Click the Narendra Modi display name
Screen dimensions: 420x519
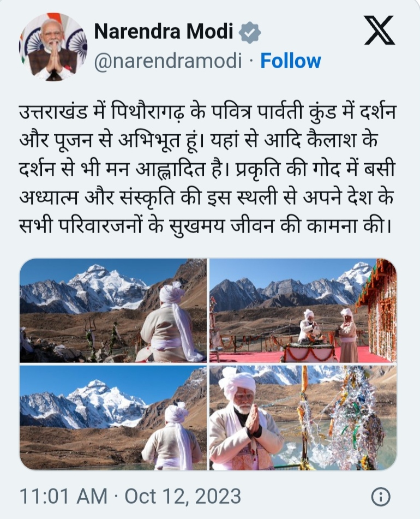tap(164, 32)
